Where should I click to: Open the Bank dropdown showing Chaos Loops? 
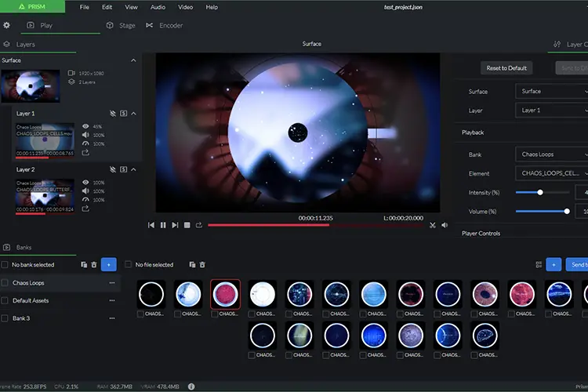click(x=552, y=154)
